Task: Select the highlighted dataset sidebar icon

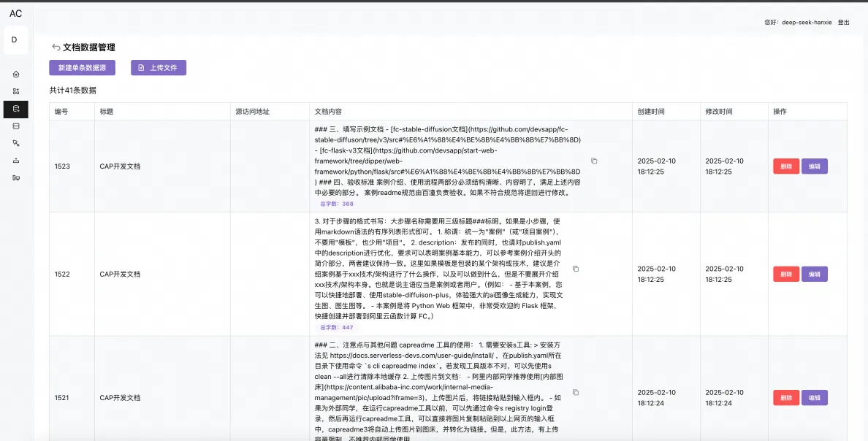Action: 16,109
